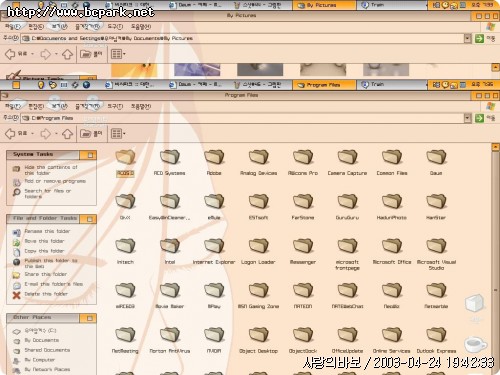
Task: Open 도움말(H) menu in Program Files window
Action: (x=141, y=106)
